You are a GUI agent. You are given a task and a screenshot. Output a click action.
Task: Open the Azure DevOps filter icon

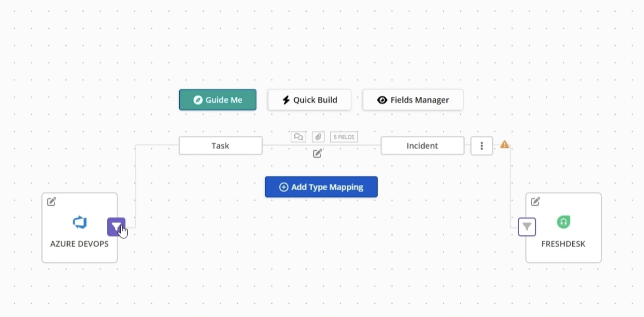(116, 227)
